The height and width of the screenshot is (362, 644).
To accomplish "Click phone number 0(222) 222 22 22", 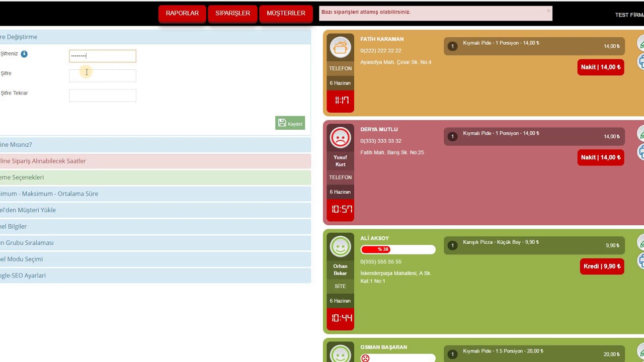I will tap(381, 51).
